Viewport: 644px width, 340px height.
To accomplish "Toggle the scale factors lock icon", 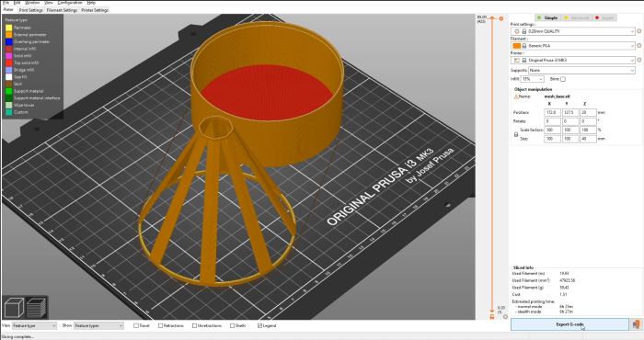I will 516,134.
